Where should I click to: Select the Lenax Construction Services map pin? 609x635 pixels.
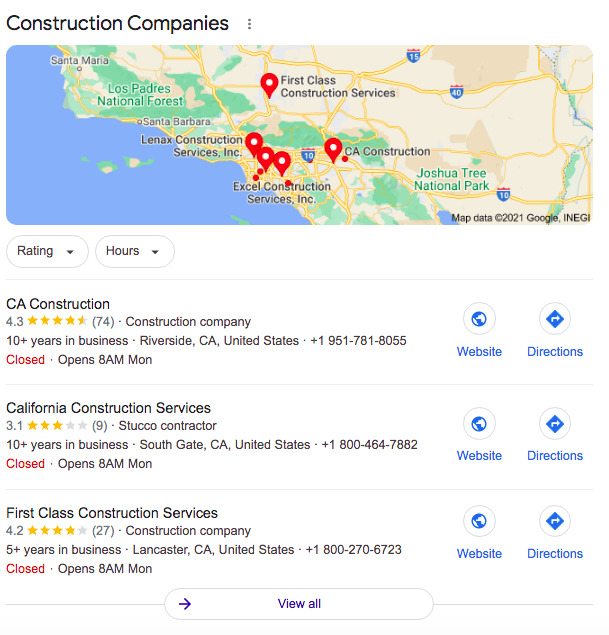click(254, 144)
